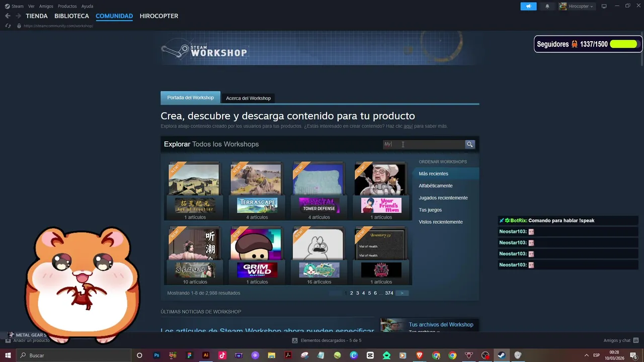
Task: Reload the page with the refresh icon
Action: (8, 26)
